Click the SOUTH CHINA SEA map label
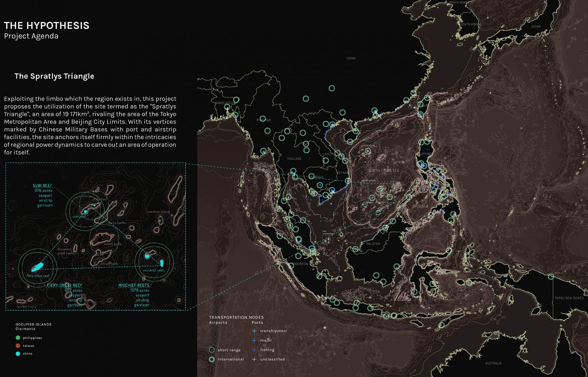Viewport: 588px width, 377px height. coord(384,170)
